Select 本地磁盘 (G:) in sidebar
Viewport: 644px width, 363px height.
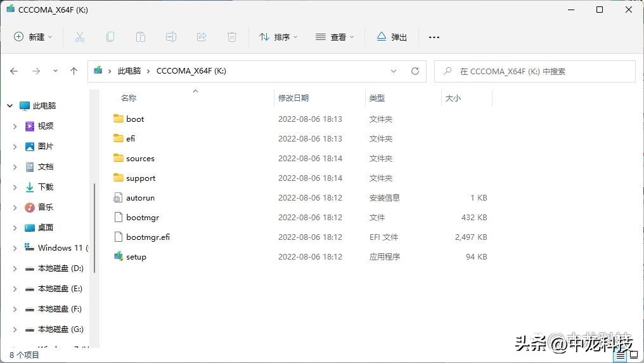[x=60, y=329]
